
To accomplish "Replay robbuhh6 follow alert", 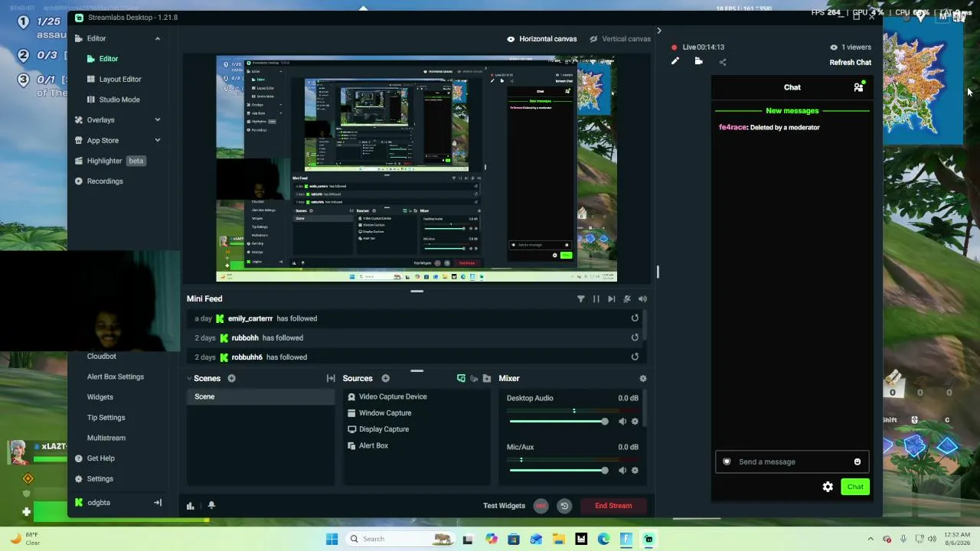I will 635,357.
